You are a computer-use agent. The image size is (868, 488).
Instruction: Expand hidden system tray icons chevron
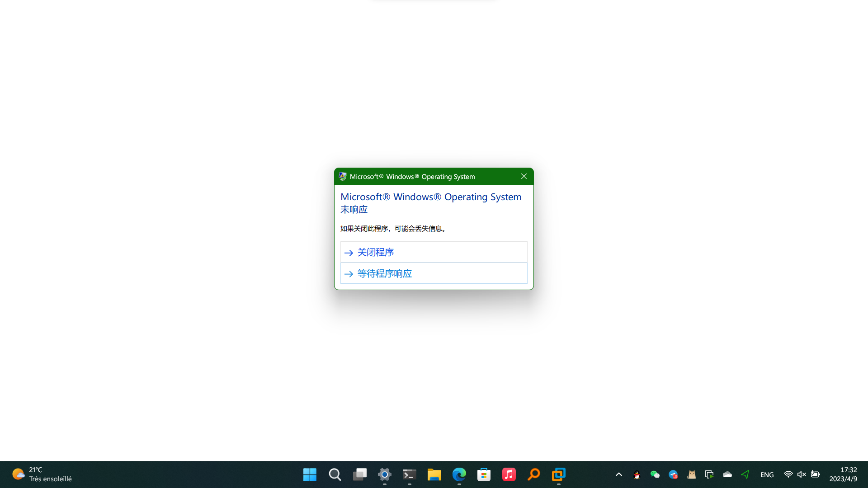coord(619,474)
